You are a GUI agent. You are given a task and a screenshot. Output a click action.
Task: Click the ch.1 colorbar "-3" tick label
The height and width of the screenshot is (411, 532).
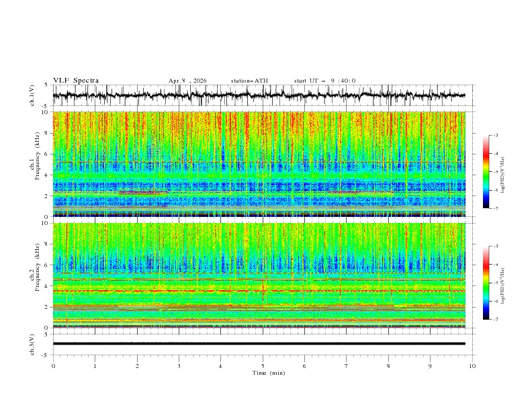(x=496, y=135)
